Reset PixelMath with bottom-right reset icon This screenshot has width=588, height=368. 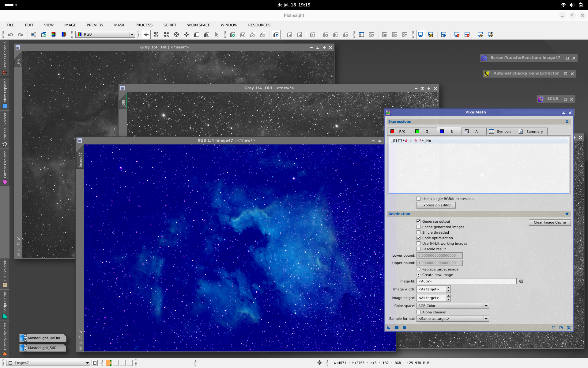click(x=569, y=328)
